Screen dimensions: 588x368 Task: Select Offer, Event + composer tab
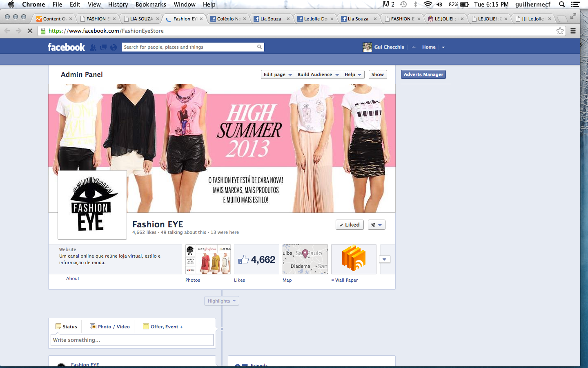point(163,327)
